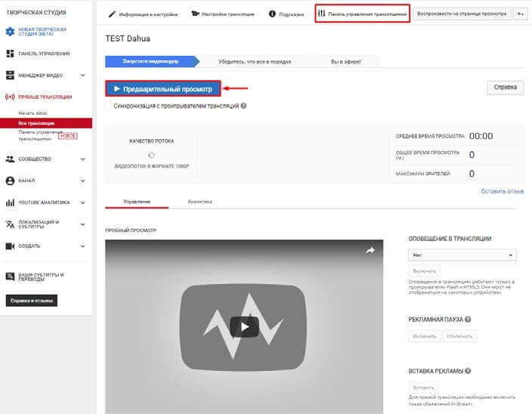Open Панель управления in left sidebar
The width and height of the screenshot is (532, 414).
[44, 54]
